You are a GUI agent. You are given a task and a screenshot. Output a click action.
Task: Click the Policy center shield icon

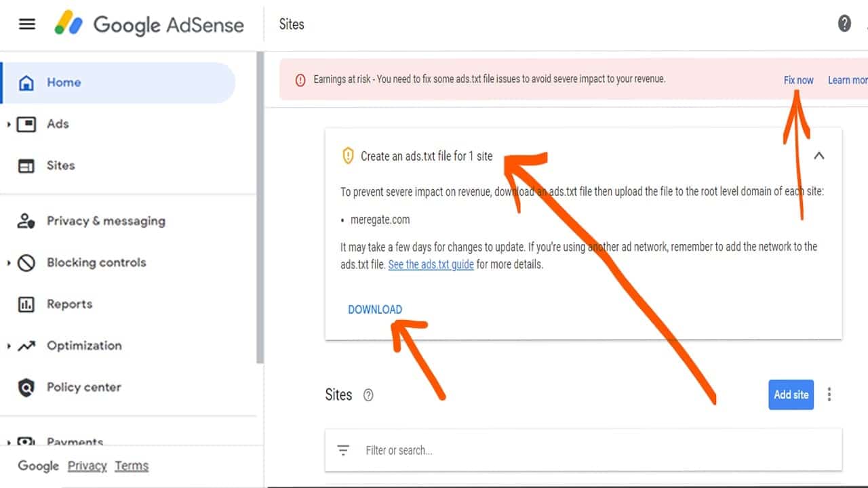coord(26,388)
